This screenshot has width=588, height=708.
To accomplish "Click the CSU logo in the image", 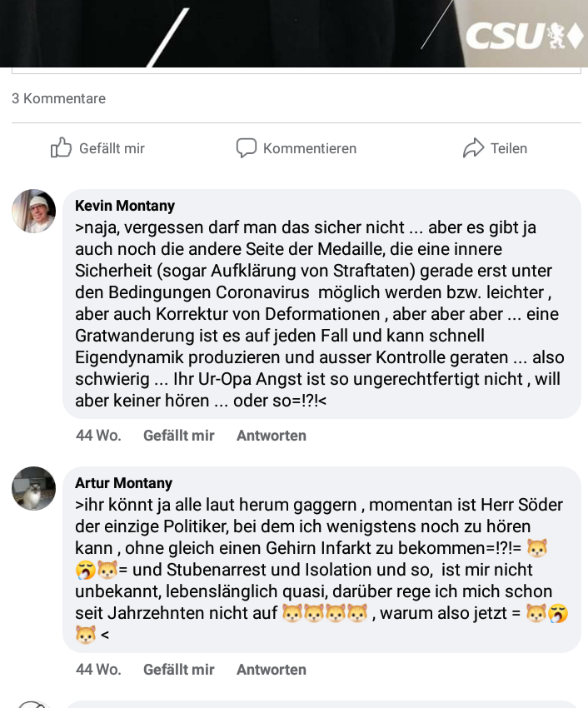I will [524, 36].
